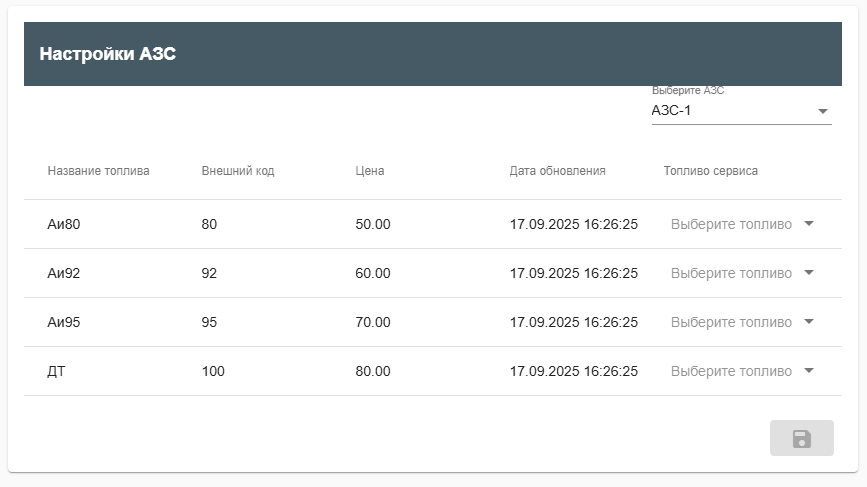Select the ДТ fuel name cell
The height and width of the screenshot is (487, 867).
(x=56, y=371)
